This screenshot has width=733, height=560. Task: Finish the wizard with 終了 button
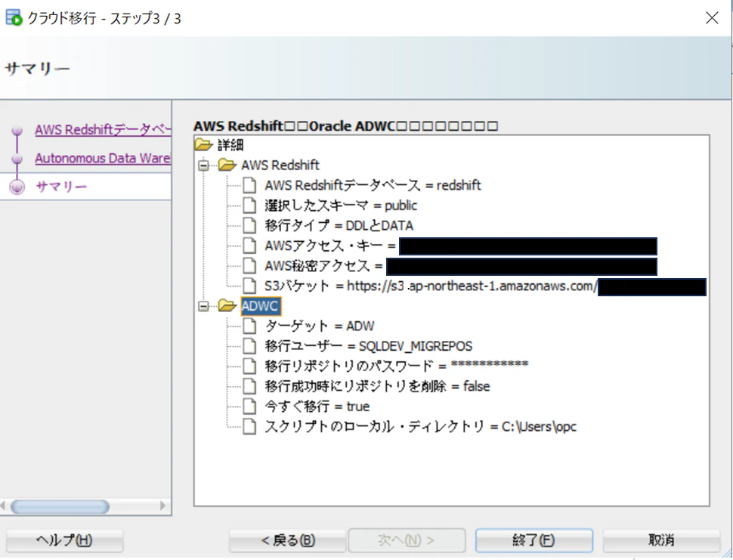(534, 540)
